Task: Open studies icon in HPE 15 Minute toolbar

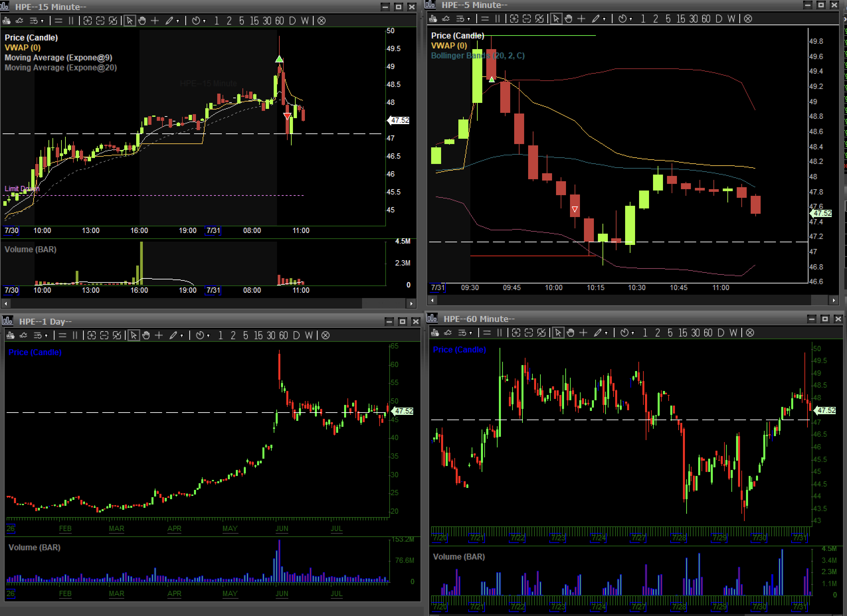Action: 19,21
